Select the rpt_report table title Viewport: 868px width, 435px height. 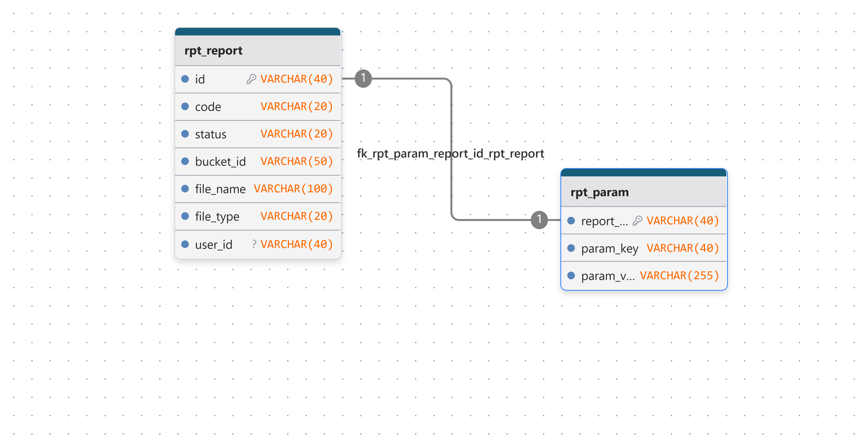213,51
